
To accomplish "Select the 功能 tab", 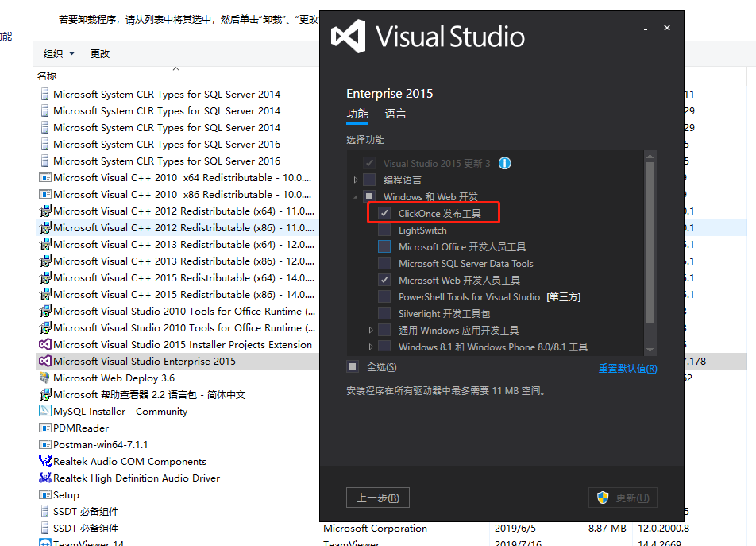I will click(357, 114).
